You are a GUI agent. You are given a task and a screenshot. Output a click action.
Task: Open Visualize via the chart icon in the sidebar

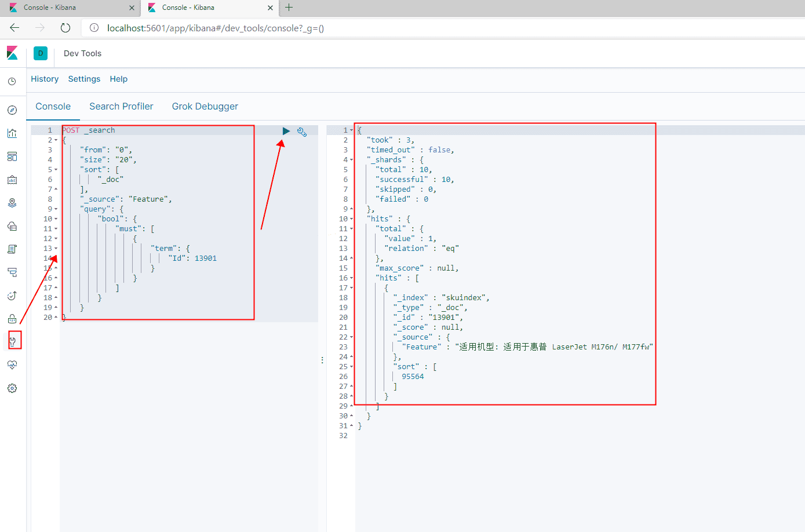(12, 133)
